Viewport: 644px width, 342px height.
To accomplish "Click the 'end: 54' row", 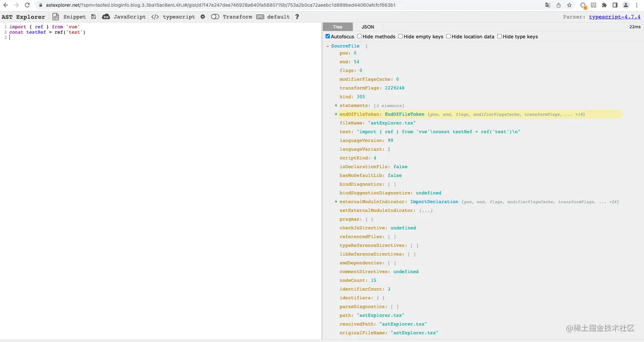I will [349, 62].
